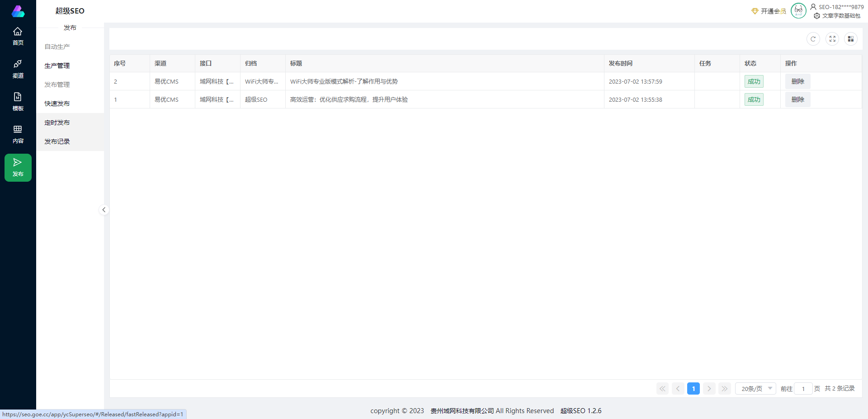The image size is (868, 419).
Task: Go to 首页 home section
Action: pyautogui.click(x=18, y=36)
